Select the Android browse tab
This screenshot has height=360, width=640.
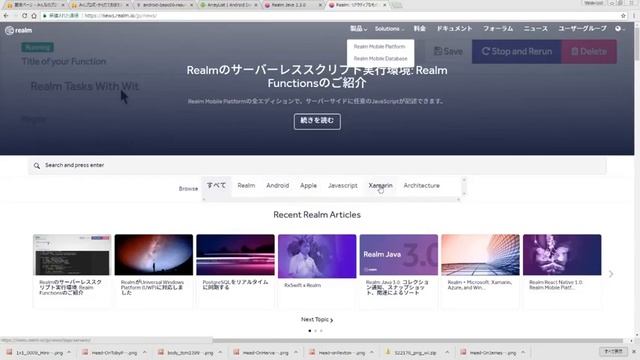click(278, 185)
